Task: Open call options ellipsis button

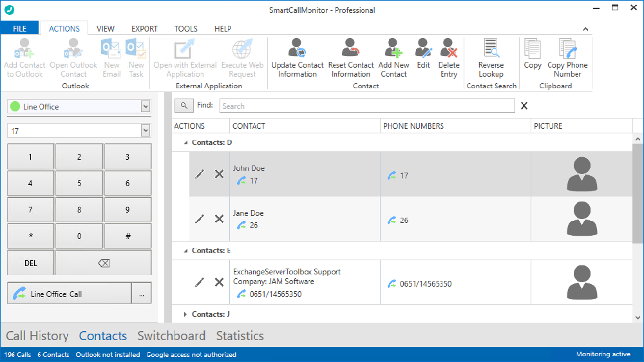Action: tap(141, 293)
